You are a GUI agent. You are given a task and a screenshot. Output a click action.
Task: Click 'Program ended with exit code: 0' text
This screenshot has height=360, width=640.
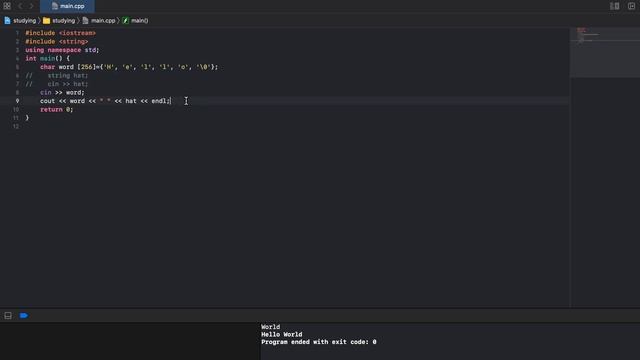coord(319,342)
